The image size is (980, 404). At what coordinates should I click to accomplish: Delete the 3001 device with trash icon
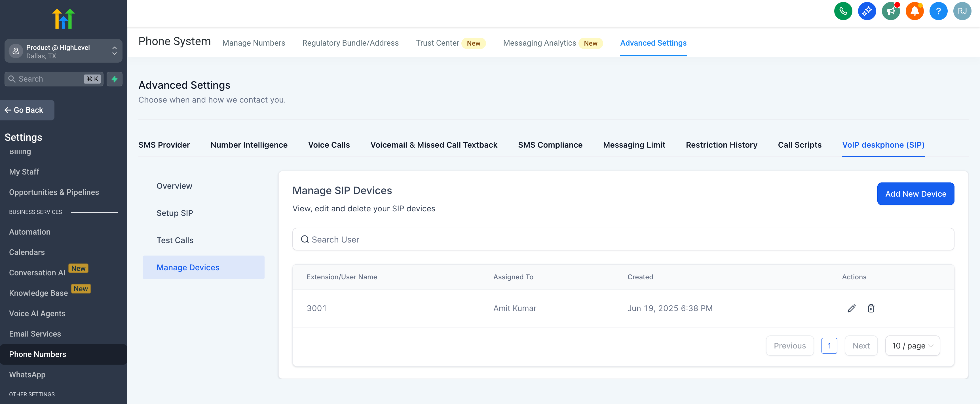[x=871, y=308]
